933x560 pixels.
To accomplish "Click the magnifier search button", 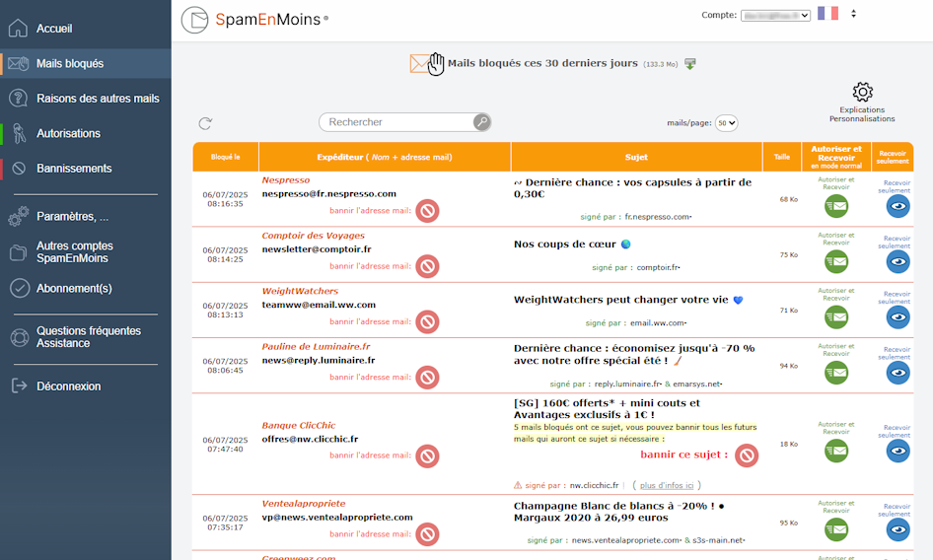I will click(x=482, y=122).
